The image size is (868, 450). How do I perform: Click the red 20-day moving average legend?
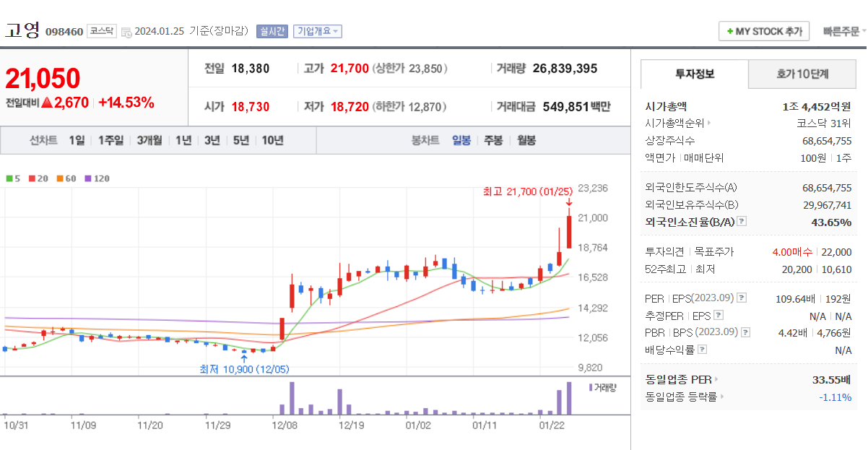38,178
